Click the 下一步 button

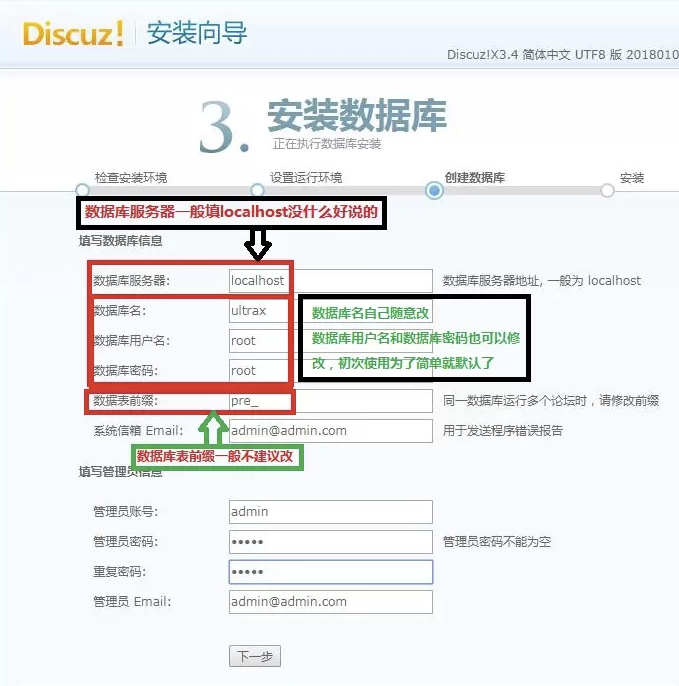coord(255,656)
